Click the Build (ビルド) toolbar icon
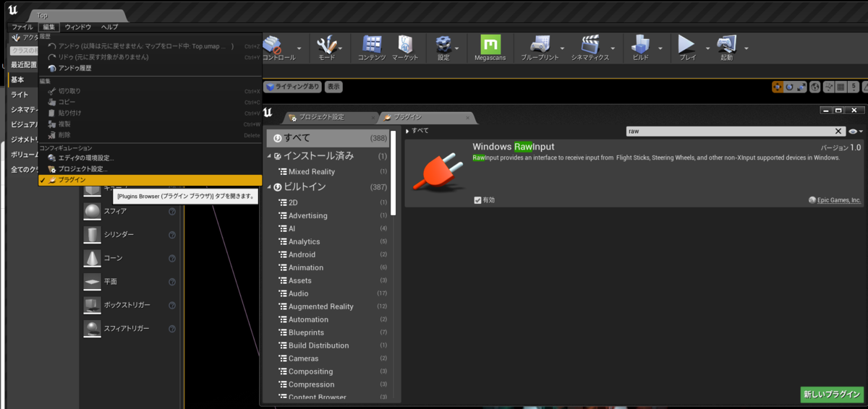This screenshot has width=868, height=409. click(640, 45)
